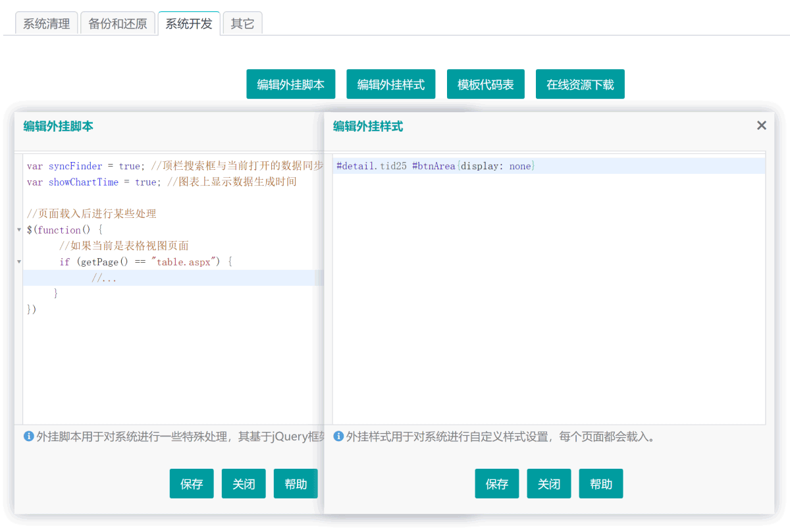Click the 在线资源下载 button
This screenshot has height=532, width=790.
pos(580,84)
